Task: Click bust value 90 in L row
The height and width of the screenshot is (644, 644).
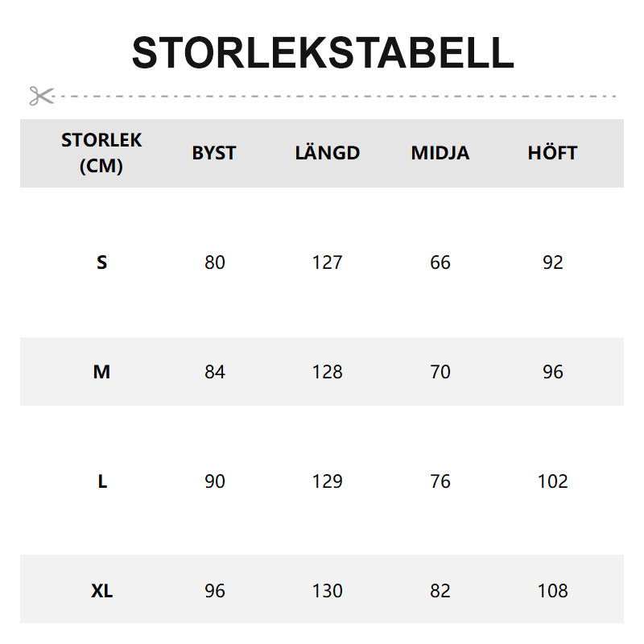Action: (x=215, y=481)
